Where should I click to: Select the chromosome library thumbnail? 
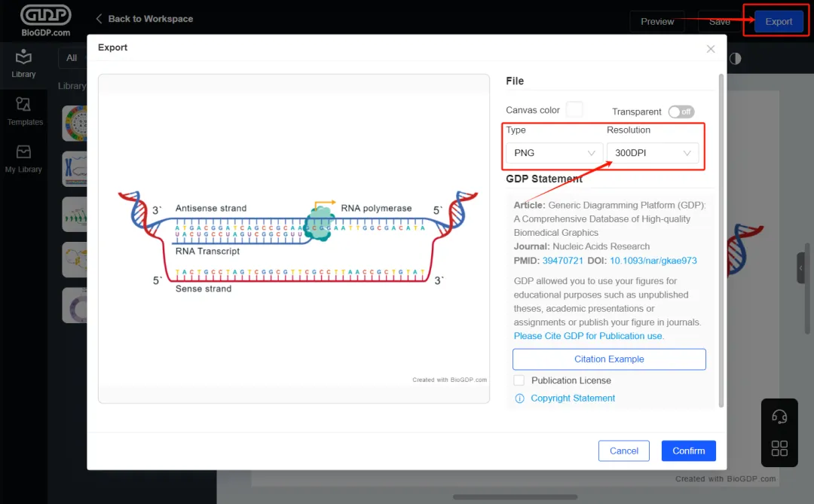click(x=75, y=170)
